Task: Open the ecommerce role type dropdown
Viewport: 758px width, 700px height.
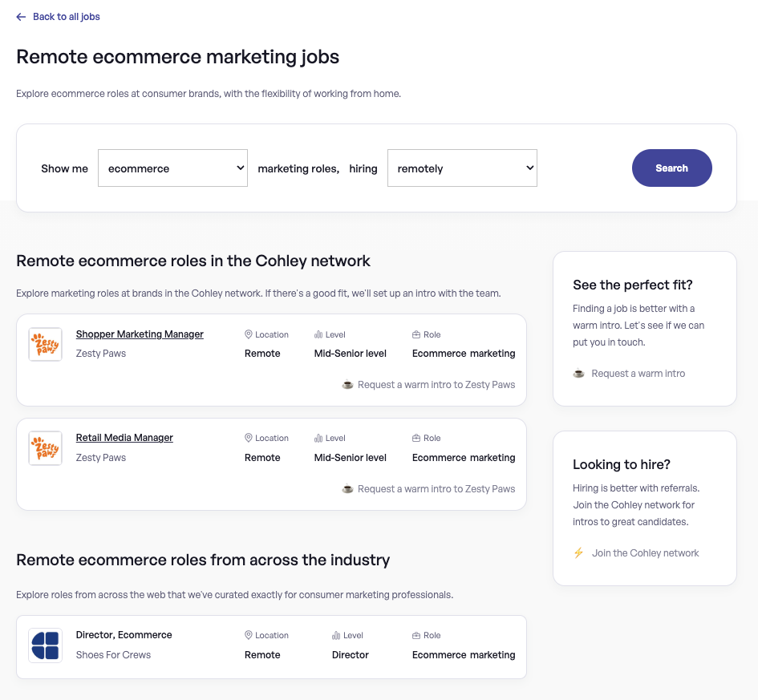Action: 172,168
